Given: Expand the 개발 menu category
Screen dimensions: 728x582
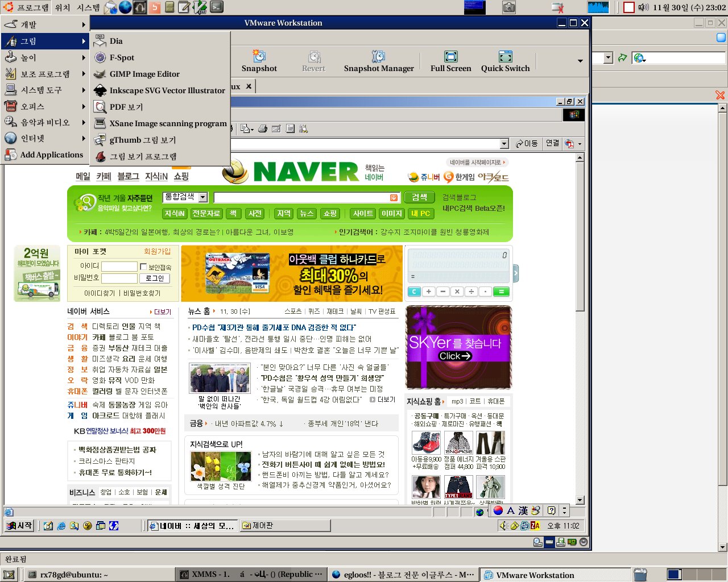Looking at the screenshot, I should coord(44,24).
